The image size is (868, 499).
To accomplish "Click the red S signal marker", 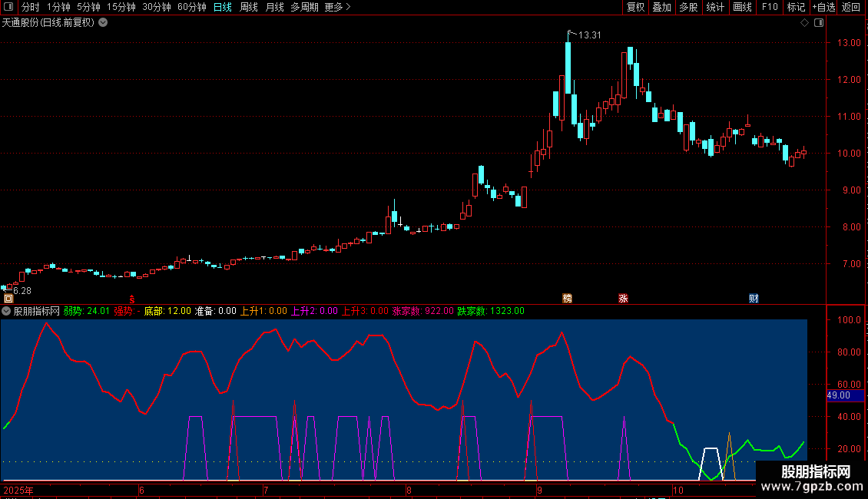I will tap(131, 299).
